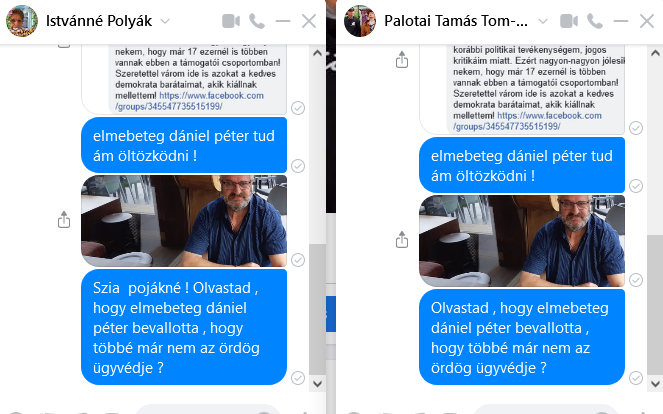Screen dimensions: 663x414
Task: Share the forwarded text message in Palotai chat
Action: (x=402, y=60)
